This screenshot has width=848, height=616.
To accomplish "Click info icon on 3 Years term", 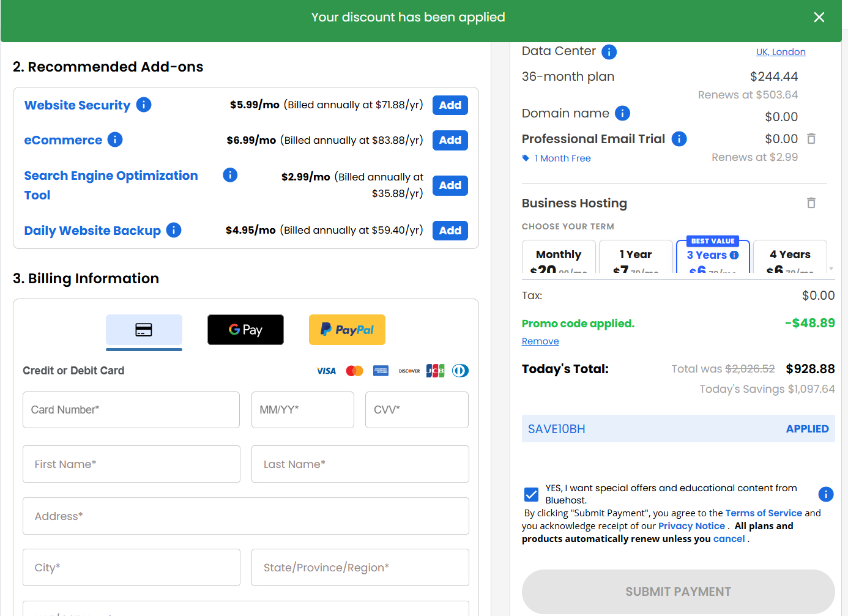I will tap(734, 255).
